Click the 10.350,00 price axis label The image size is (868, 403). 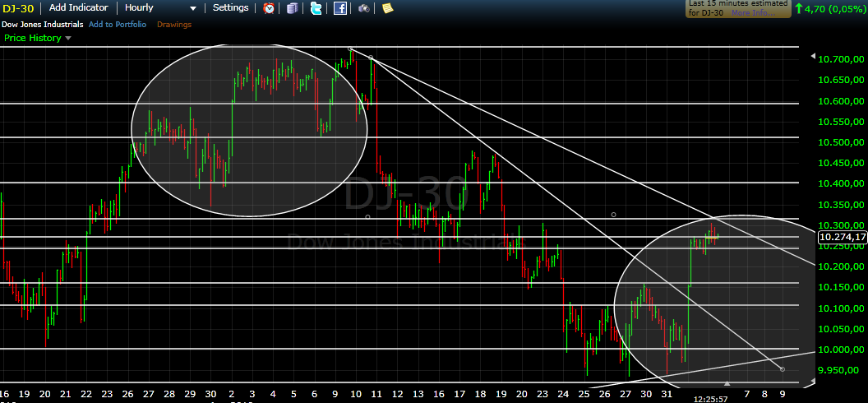[840, 205]
